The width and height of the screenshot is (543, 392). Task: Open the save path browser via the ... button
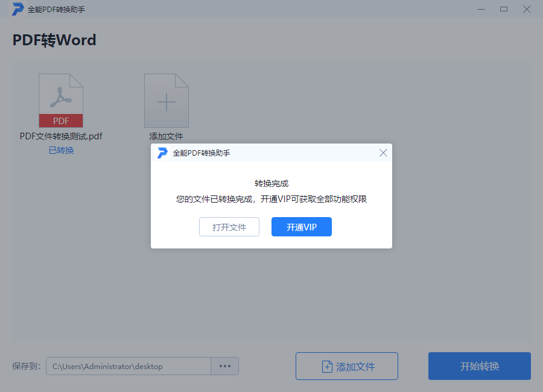pos(225,366)
